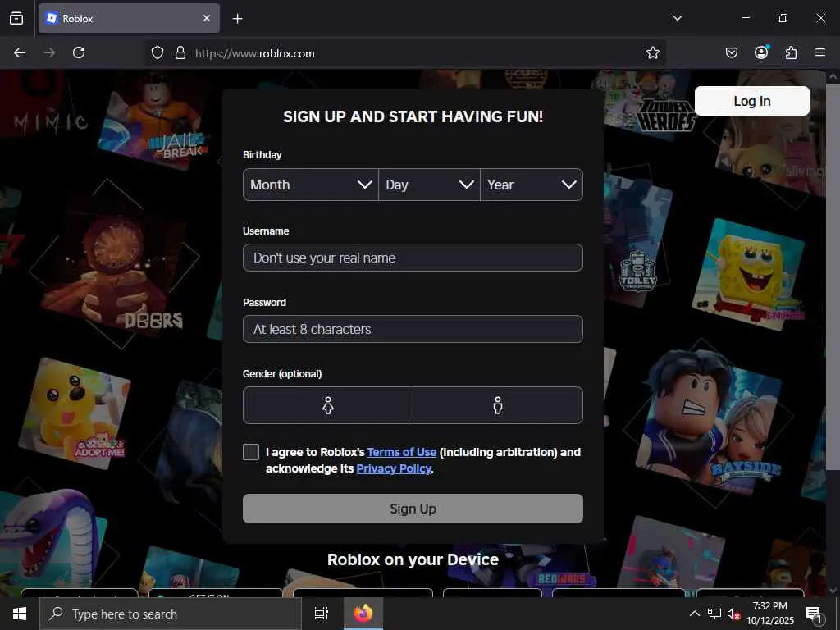Open the Windows Start menu
Image resolution: width=840 pixels, height=630 pixels.
coord(20,614)
